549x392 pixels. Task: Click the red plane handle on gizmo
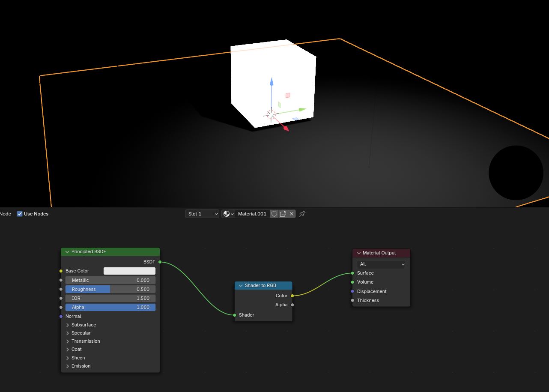click(x=288, y=96)
